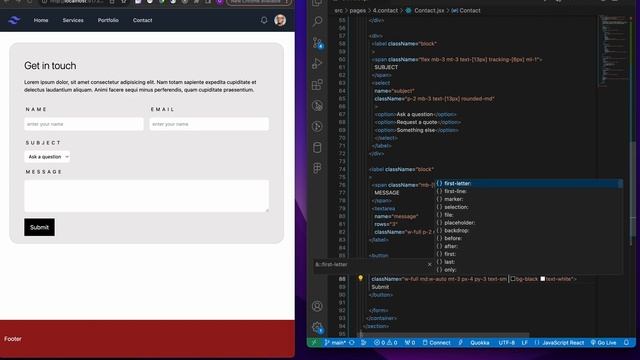Viewport: 640px width, 360px height.
Task: Click the 'Footer' text in the red footer
Action: pos(13,339)
